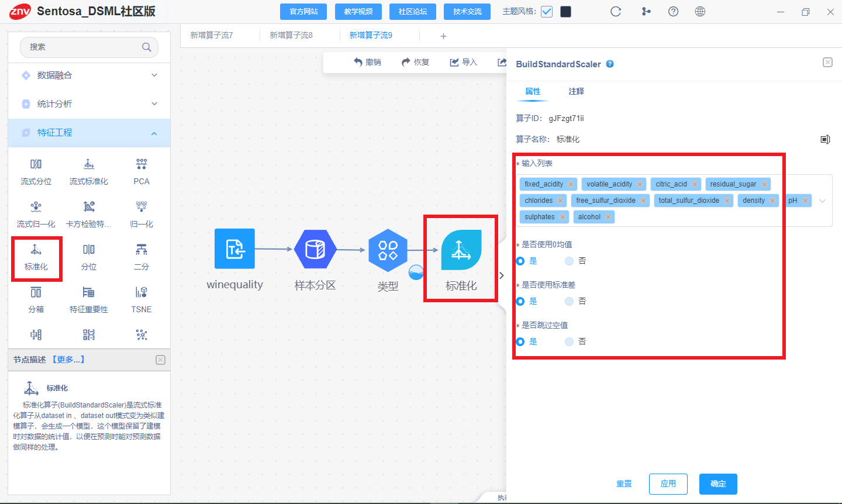Screen dimensions: 842x504
Task: Click the 确定 button
Action: (718, 484)
